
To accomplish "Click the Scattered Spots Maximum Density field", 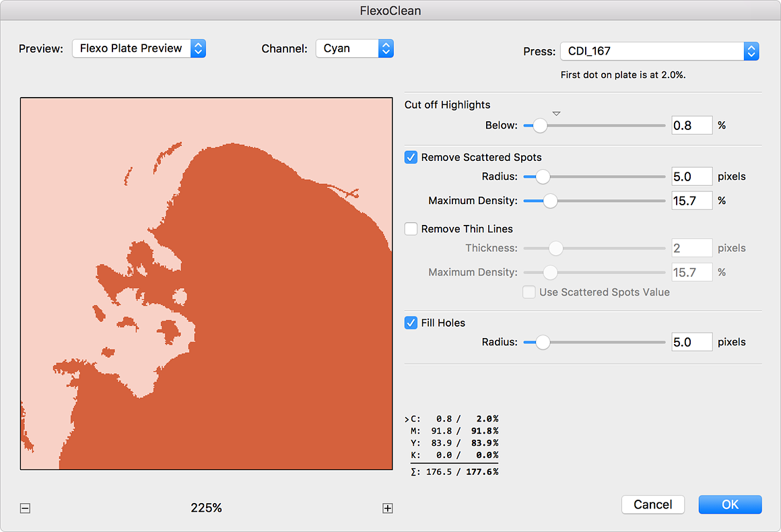I will tap(691, 201).
